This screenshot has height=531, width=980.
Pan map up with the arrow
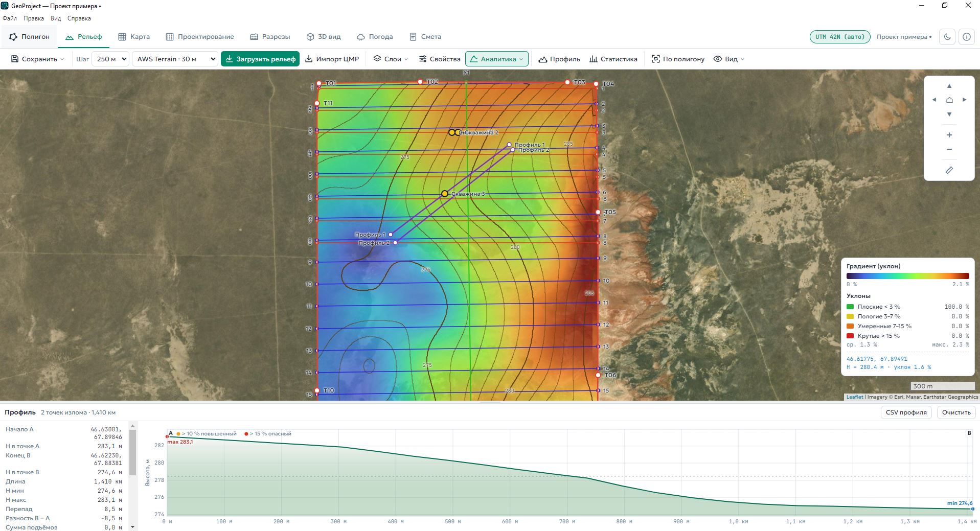(x=949, y=86)
